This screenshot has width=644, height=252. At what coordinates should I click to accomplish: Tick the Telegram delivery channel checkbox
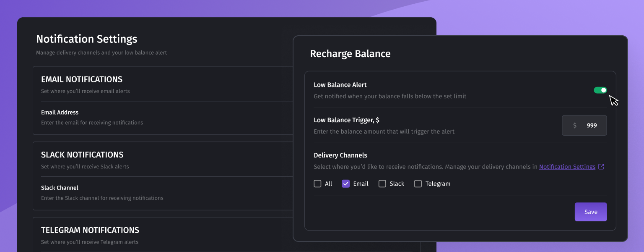tap(418, 184)
